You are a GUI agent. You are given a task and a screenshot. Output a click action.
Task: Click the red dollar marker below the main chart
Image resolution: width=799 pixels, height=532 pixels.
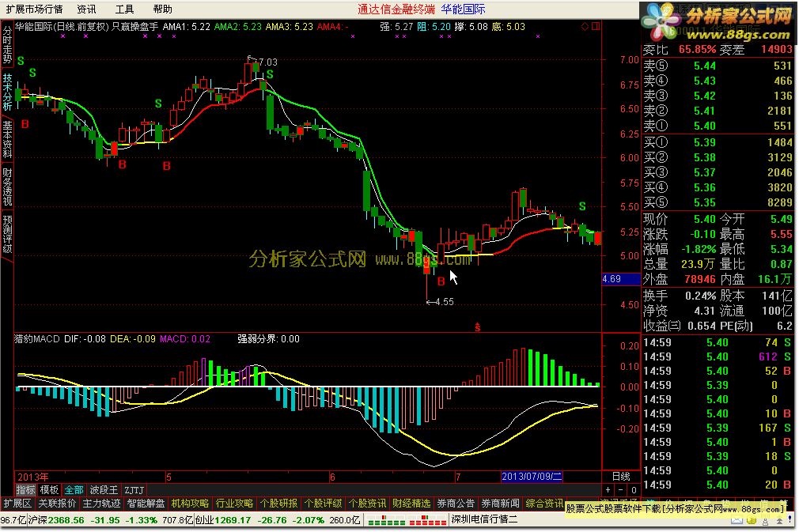pos(477,327)
